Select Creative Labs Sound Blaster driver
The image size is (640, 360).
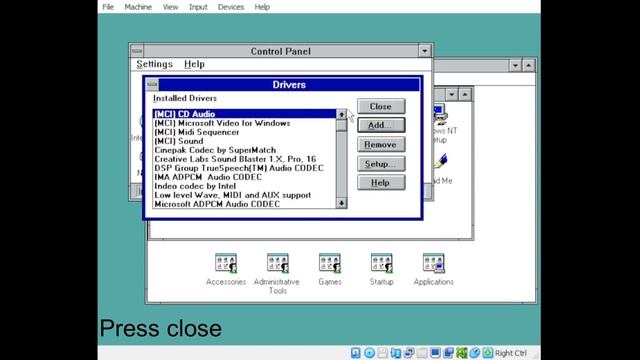click(244, 159)
